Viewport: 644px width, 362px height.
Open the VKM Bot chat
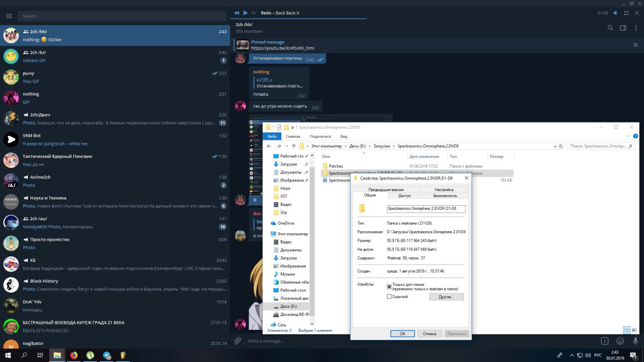tap(115, 139)
